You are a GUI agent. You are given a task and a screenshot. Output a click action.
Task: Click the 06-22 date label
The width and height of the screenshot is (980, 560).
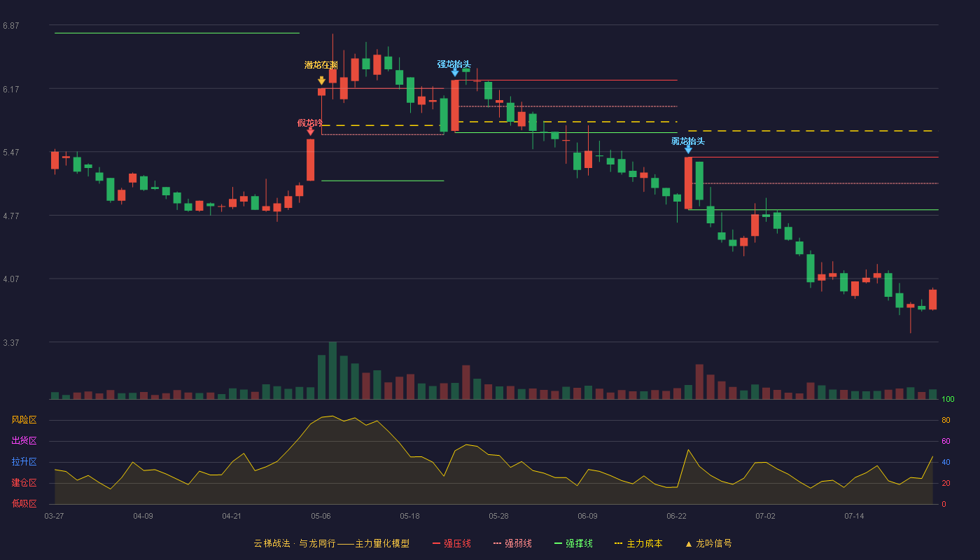[x=676, y=516]
